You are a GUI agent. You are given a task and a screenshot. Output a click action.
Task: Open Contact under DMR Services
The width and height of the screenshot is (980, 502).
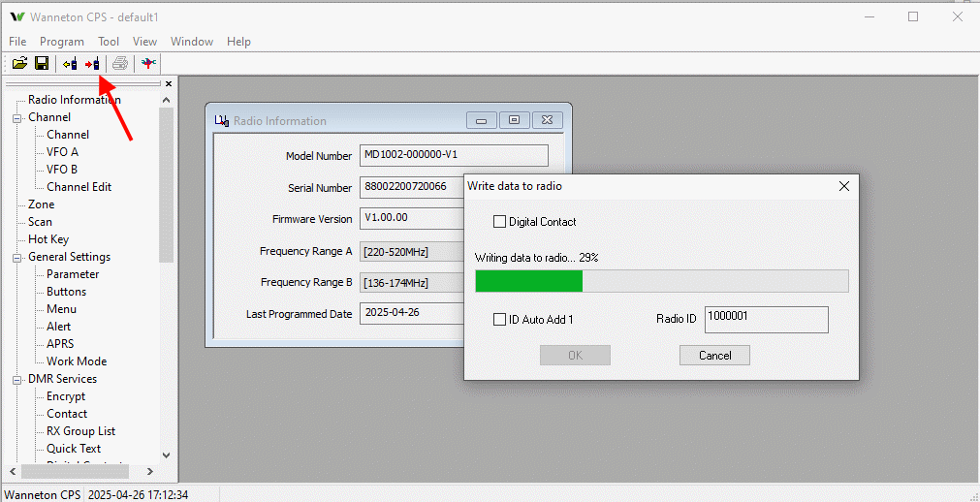(x=67, y=414)
